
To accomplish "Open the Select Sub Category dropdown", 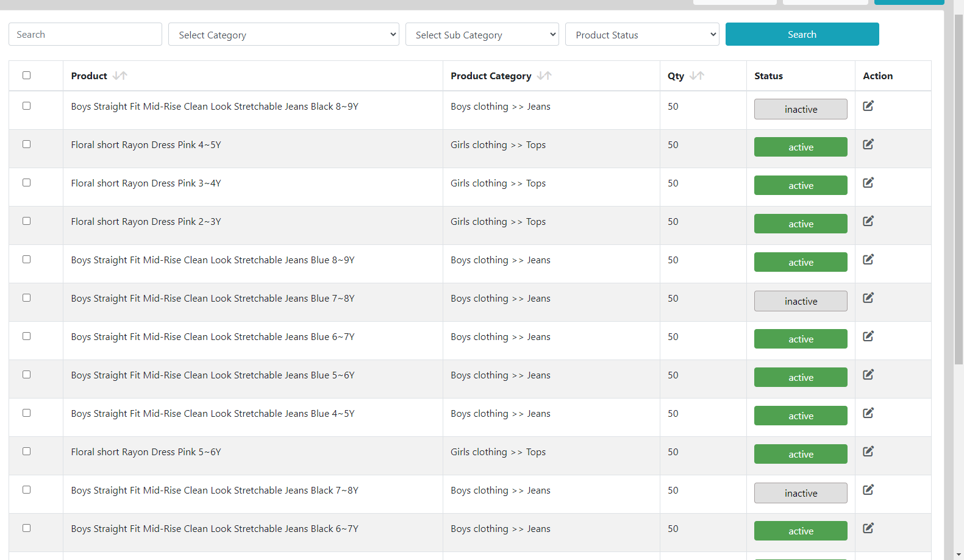I will (x=482, y=35).
